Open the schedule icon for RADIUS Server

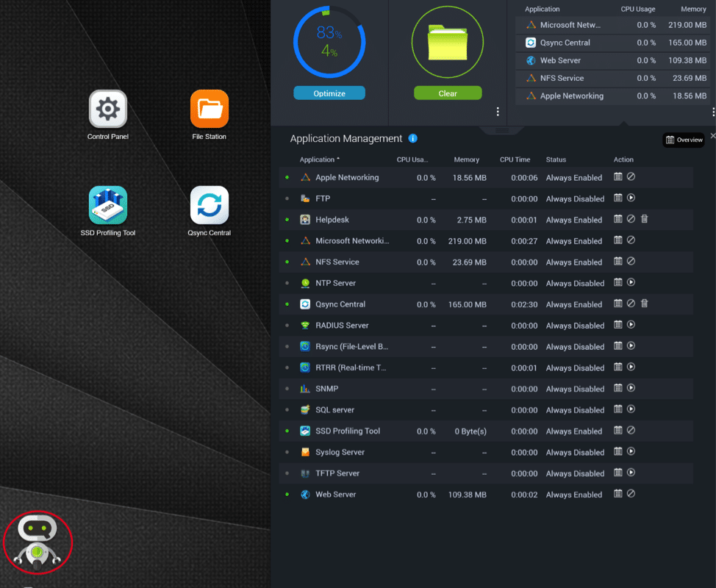tap(617, 325)
